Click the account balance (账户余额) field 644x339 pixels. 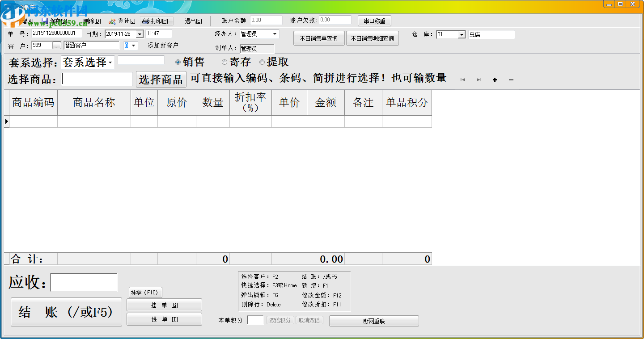(266, 20)
